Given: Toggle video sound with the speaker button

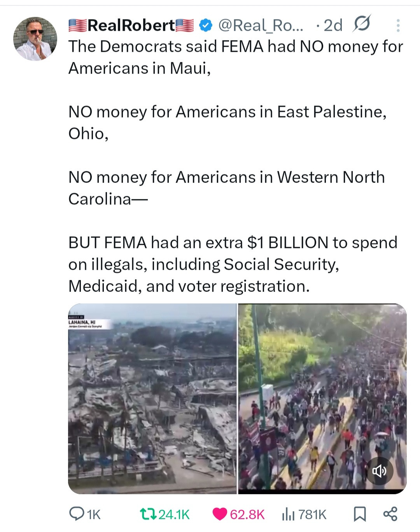Looking at the screenshot, I should coord(380,471).
